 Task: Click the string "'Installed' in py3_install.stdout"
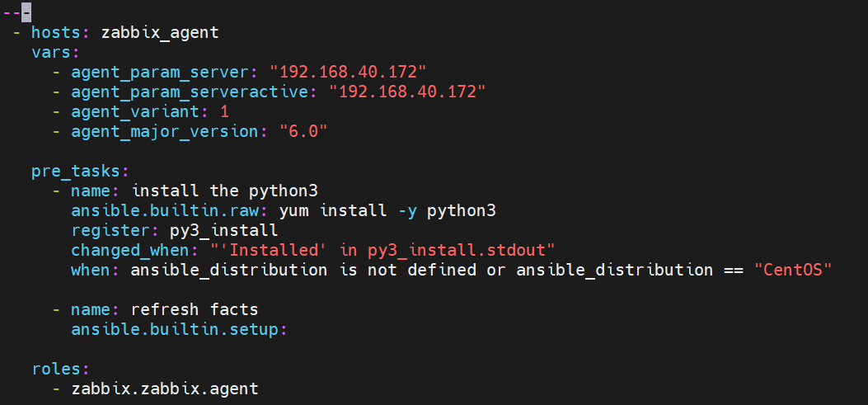pos(382,251)
